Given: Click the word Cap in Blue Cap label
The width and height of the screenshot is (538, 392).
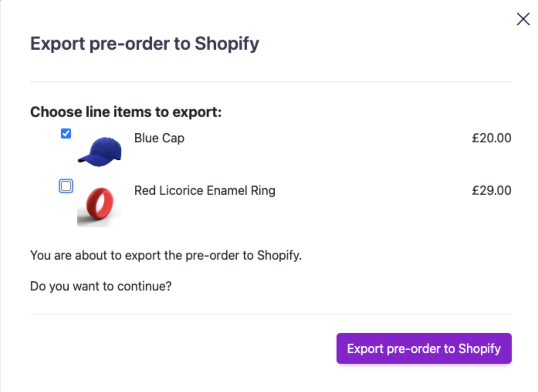Looking at the screenshot, I should pos(173,138).
